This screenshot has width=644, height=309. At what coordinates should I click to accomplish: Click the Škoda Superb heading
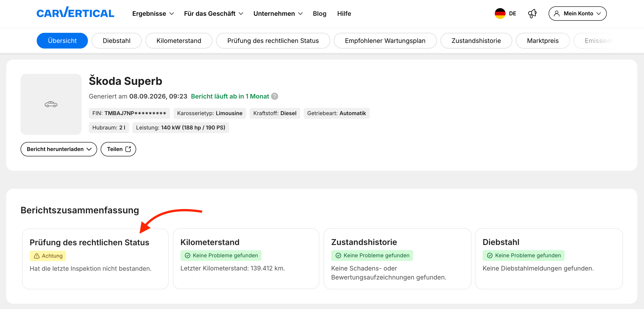pyautogui.click(x=125, y=81)
